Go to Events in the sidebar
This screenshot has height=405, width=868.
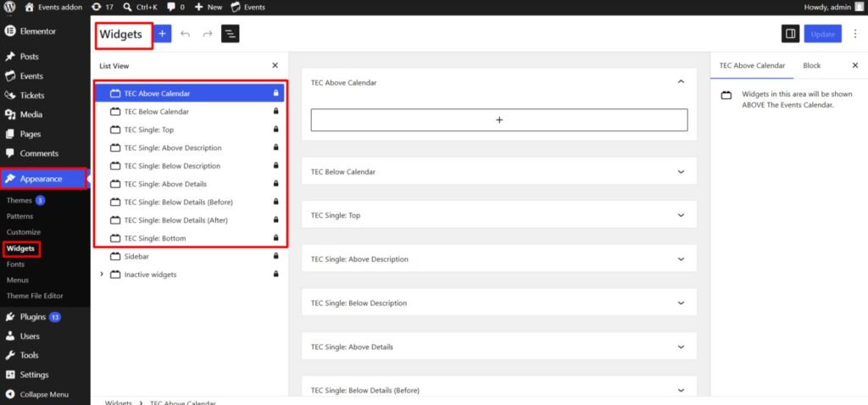pyautogui.click(x=31, y=75)
